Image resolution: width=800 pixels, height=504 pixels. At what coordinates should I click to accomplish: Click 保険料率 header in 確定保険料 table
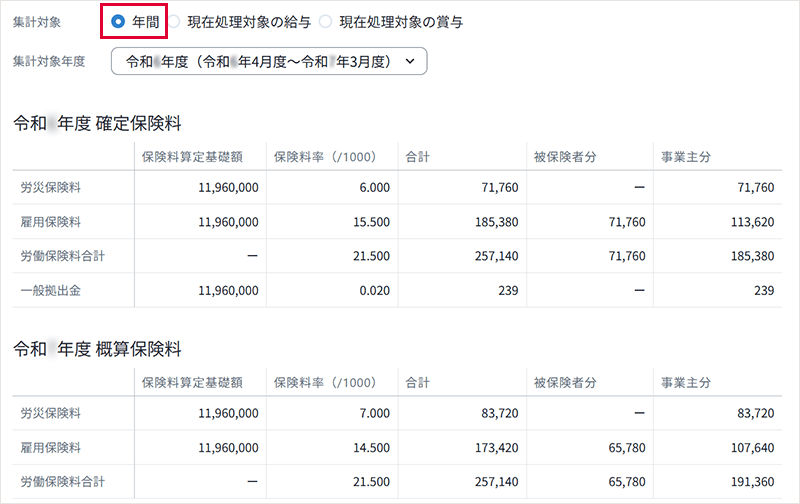[x=324, y=157]
